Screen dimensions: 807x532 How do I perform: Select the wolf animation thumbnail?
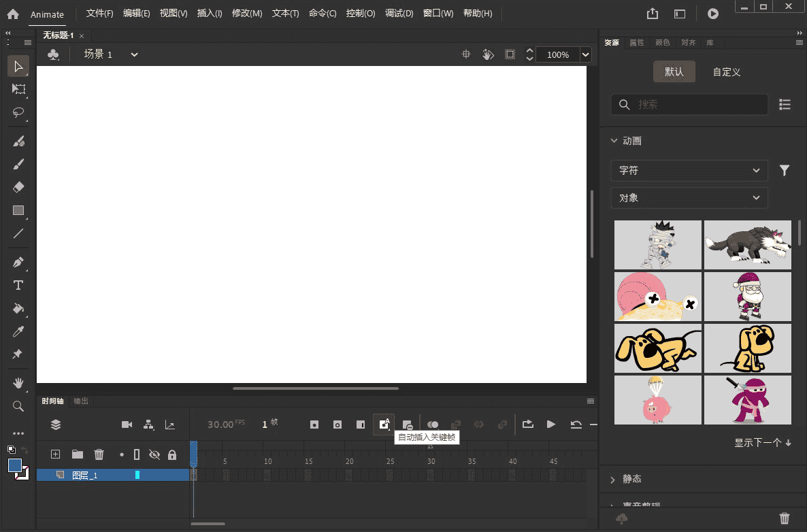coord(747,244)
